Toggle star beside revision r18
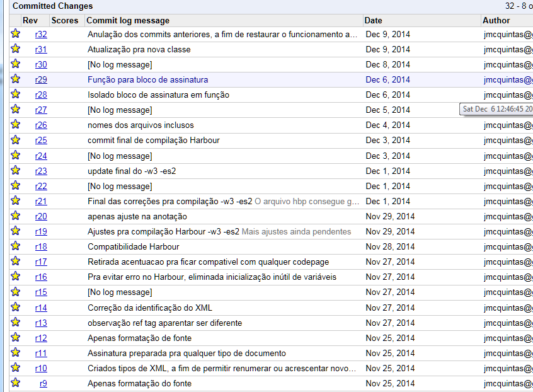533x392 pixels. pos(15,246)
